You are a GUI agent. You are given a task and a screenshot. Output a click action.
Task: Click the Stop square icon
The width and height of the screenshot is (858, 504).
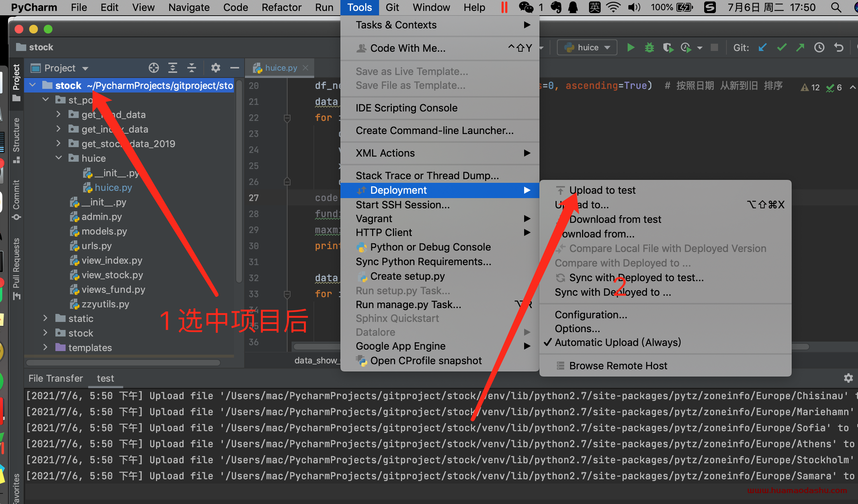(714, 48)
